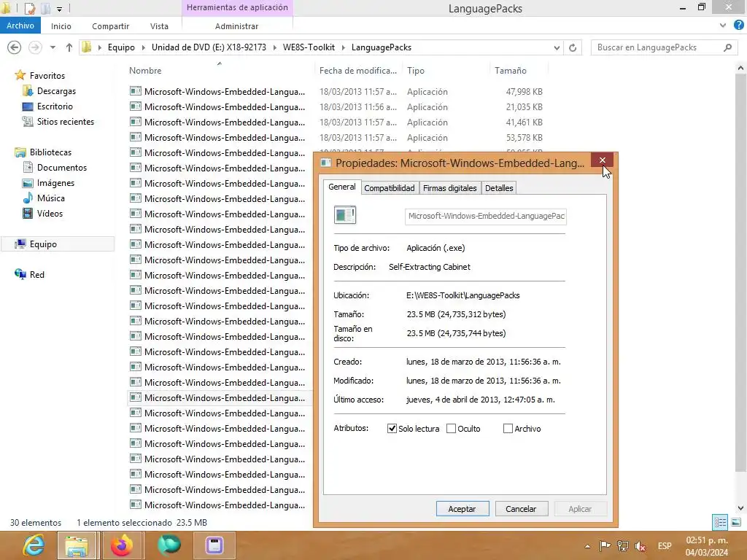
Task: Select Música library
Action: [50, 198]
